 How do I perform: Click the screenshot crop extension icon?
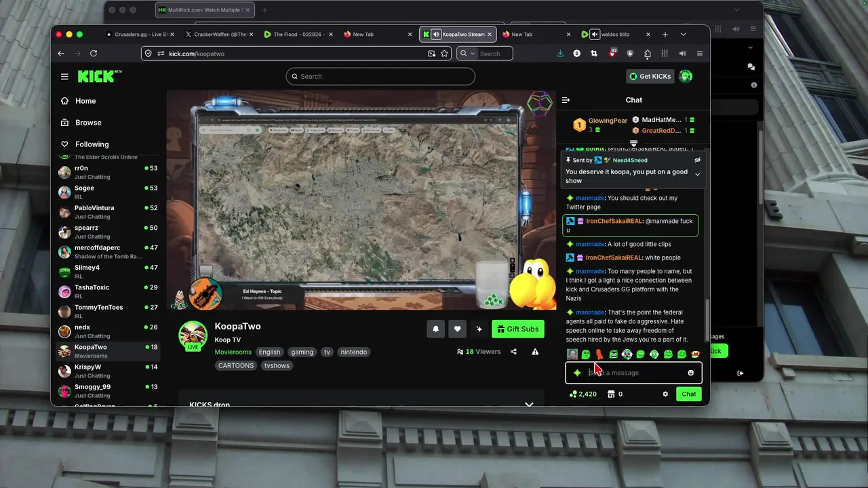tap(594, 54)
